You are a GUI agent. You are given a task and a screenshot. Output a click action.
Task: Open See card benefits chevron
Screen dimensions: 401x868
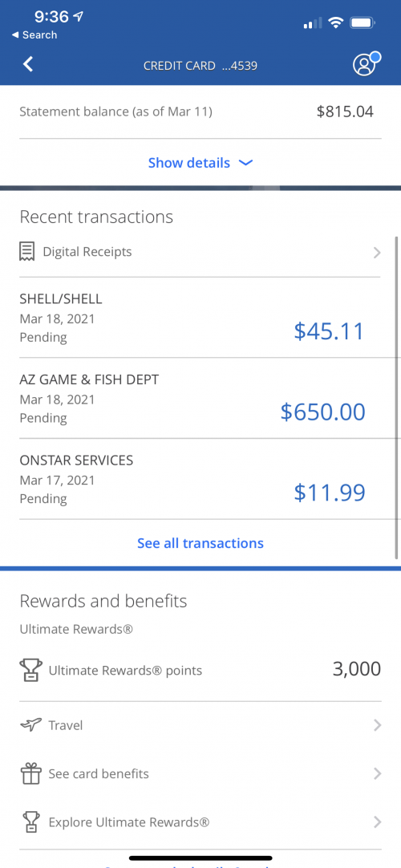point(377,773)
